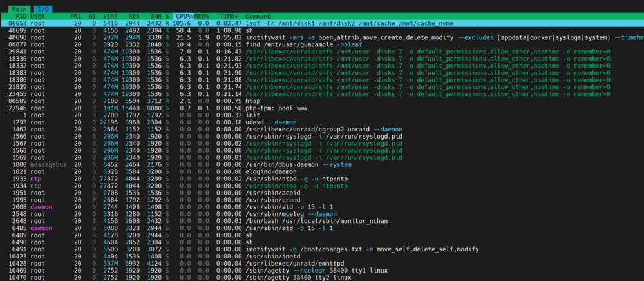The width and height of the screenshot is (644, 281).
Task: Open the I/O tab
Action: point(43,9)
